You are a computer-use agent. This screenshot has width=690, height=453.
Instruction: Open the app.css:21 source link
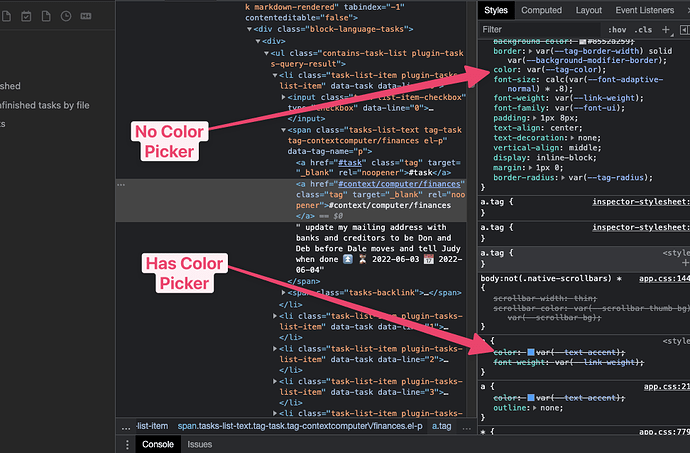tap(667, 387)
